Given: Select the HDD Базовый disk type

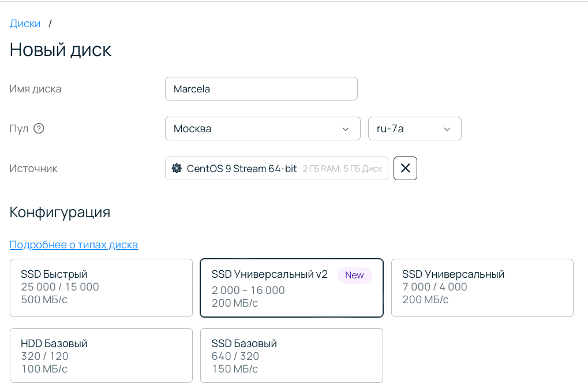Looking at the screenshot, I should [x=101, y=355].
